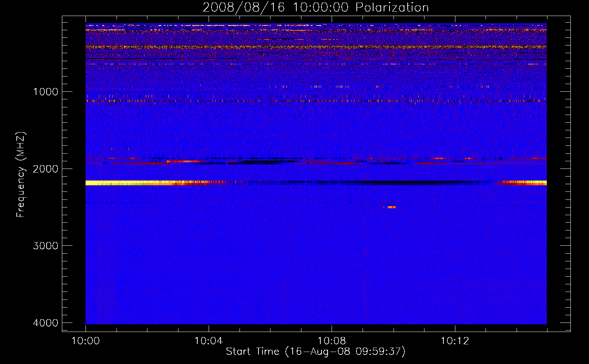Click the "3000" frequency tick label

(x=46, y=246)
